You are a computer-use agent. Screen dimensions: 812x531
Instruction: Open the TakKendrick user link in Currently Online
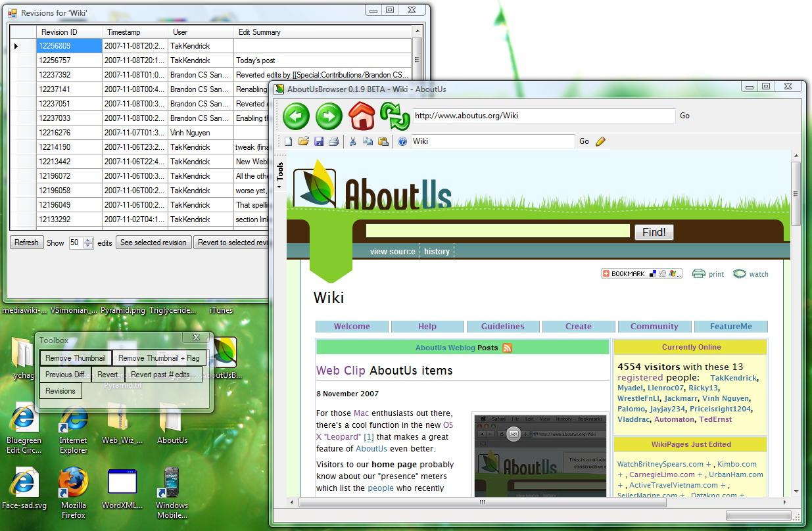[734, 378]
